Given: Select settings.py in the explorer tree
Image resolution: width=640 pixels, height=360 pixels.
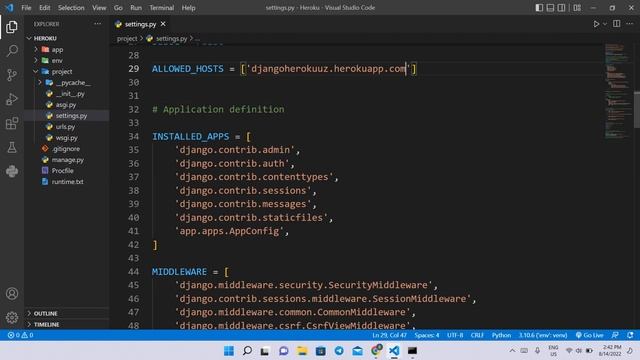Looking at the screenshot, I should coord(67,116).
